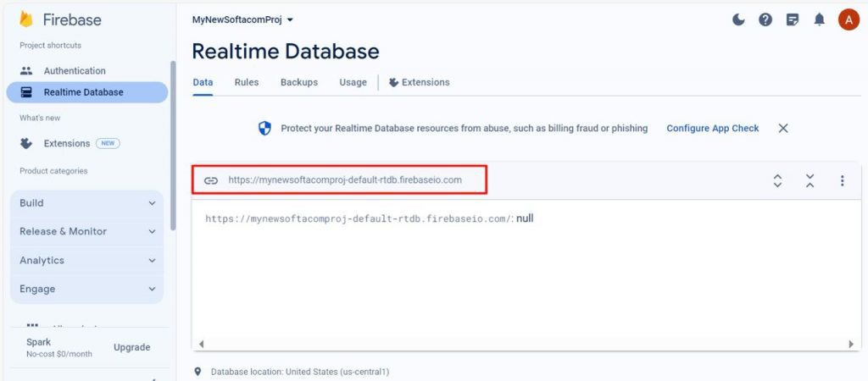
Task: Dismiss the App Check banner
Action: 782,129
